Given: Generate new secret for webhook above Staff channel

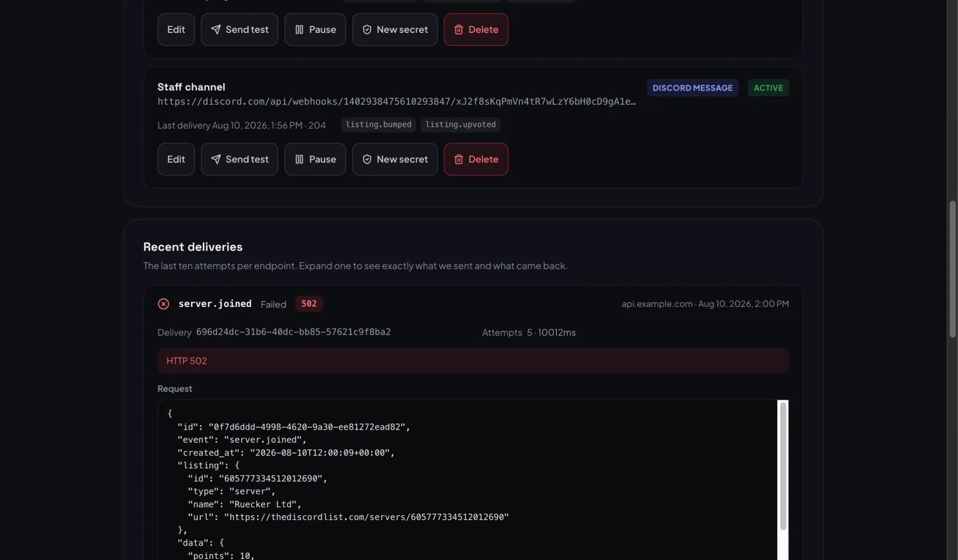Looking at the screenshot, I should tap(395, 29).
